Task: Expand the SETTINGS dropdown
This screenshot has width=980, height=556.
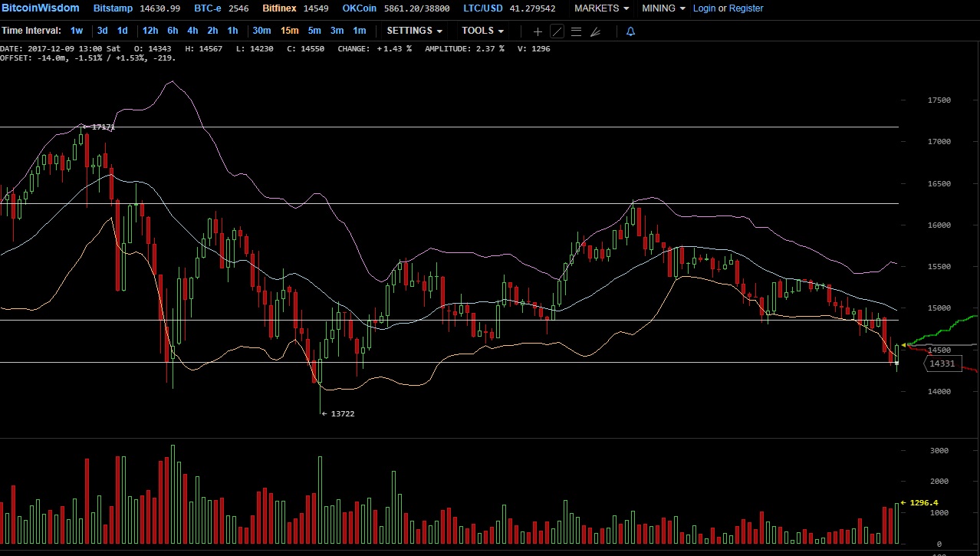Action: point(414,31)
